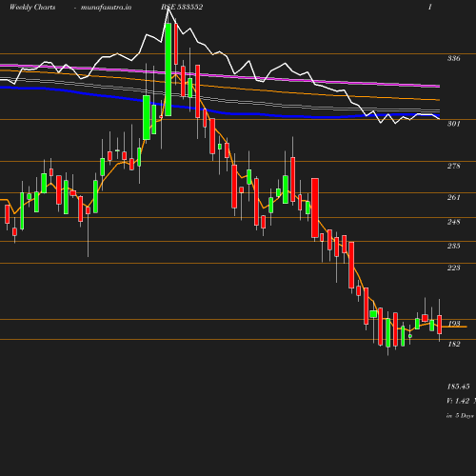This screenshot has height=476, width=476.
Task: Click the 261 price level label
Action: 453,197
